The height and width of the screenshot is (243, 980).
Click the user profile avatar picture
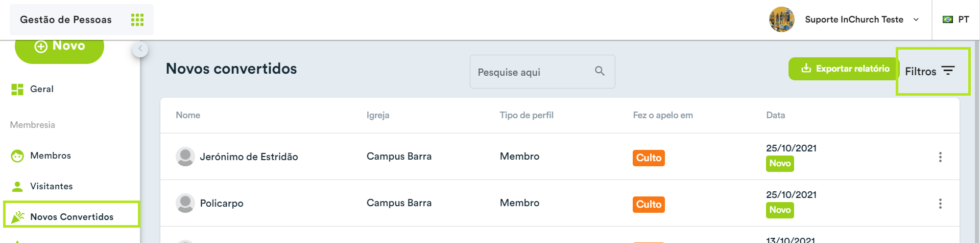tap(782, 19)
